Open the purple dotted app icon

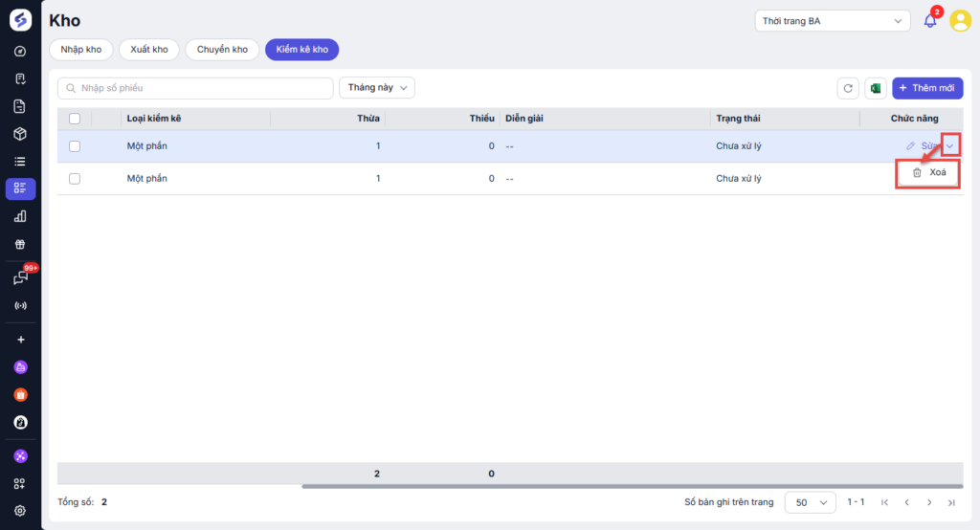click(x=21, y=456)
